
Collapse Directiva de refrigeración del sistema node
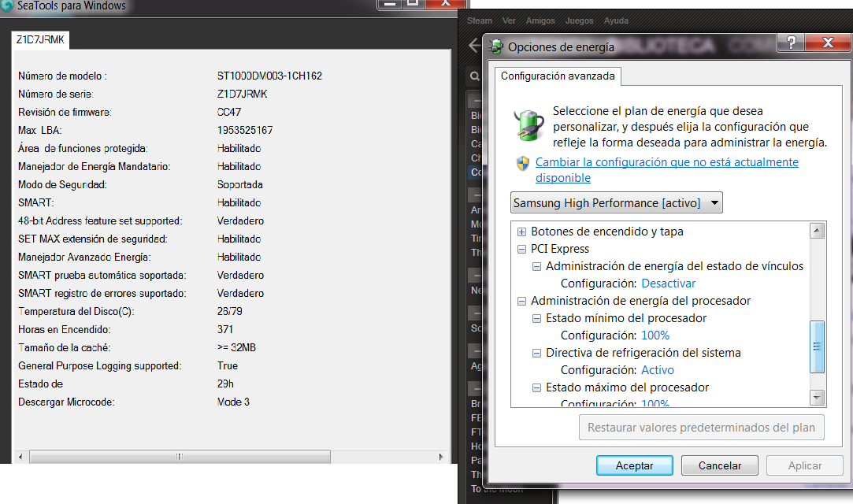(x=536, y=354)
